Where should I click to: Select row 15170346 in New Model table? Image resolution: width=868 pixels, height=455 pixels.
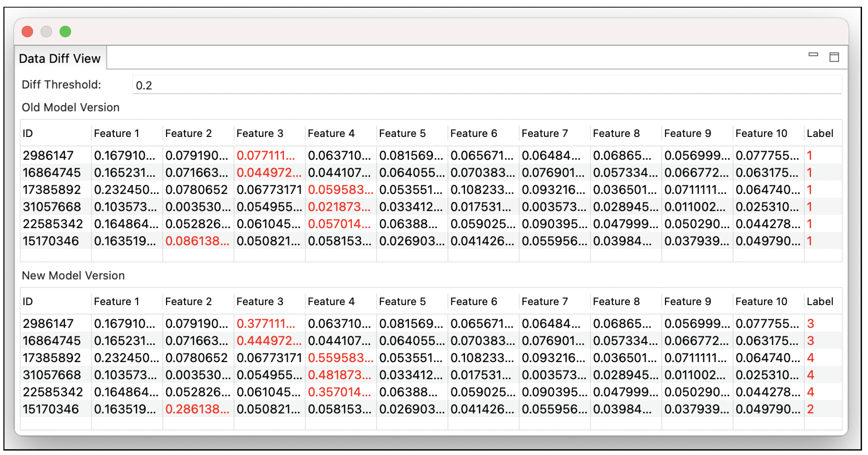50,409
